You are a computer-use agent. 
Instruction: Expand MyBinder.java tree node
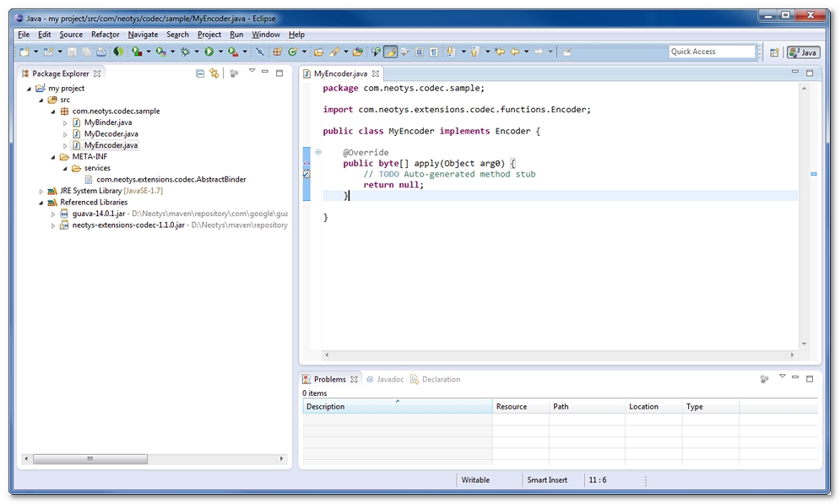coord(65,123)
